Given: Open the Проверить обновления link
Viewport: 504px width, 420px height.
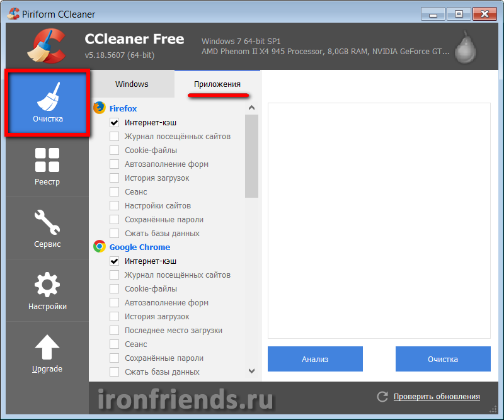Looking at the screenshot, I should tap(437, 397).
